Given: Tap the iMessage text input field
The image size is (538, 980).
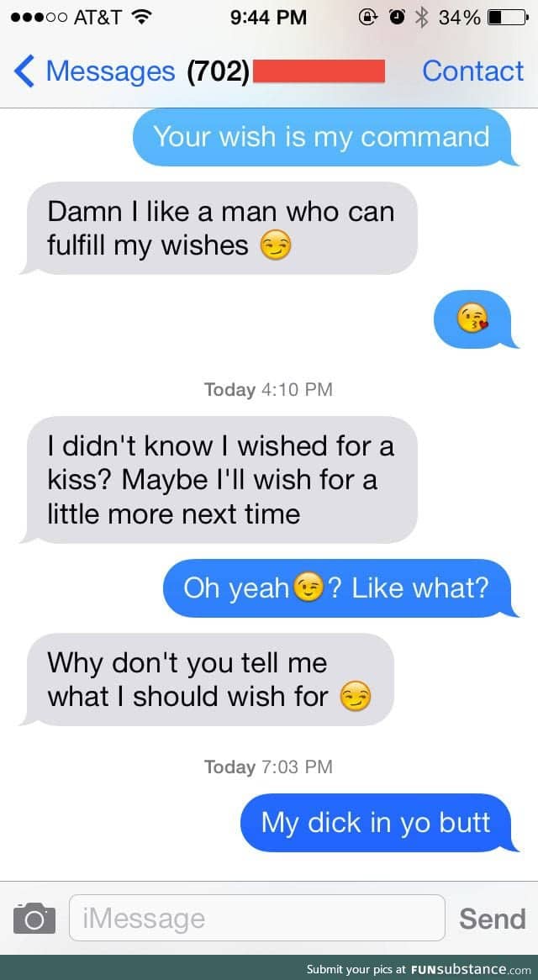Looking at the screenshot, I should [x=257, y=918].
